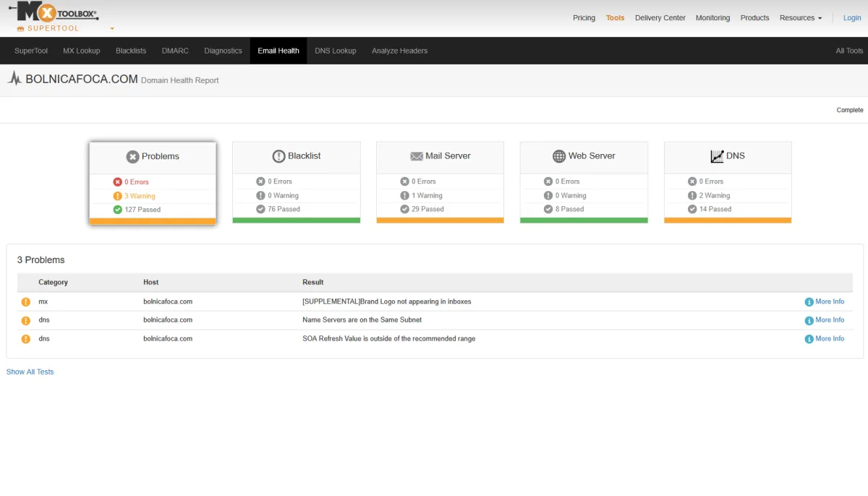Go to Delivery Center
The width and height of the screenshot is (868, 496).
tap(660, 18)
